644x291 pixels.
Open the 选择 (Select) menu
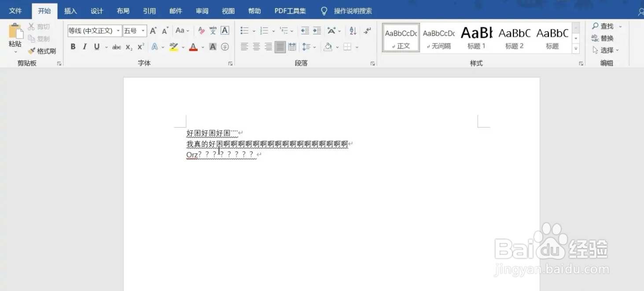[x=606, y=50]
